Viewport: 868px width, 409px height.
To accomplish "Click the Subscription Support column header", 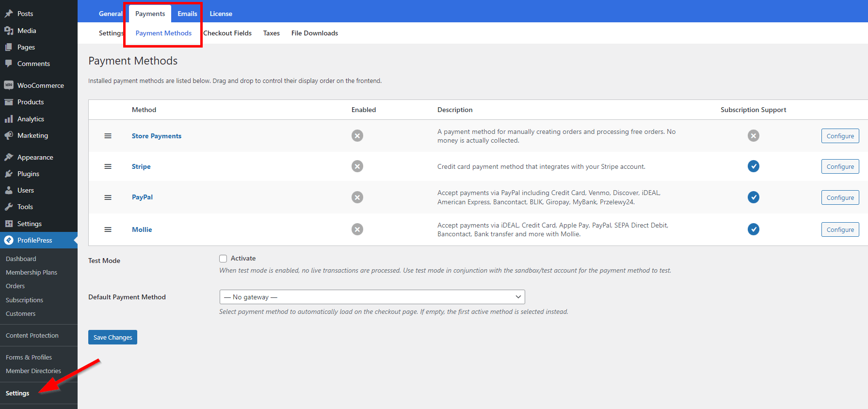I will (x=753, y=110).
